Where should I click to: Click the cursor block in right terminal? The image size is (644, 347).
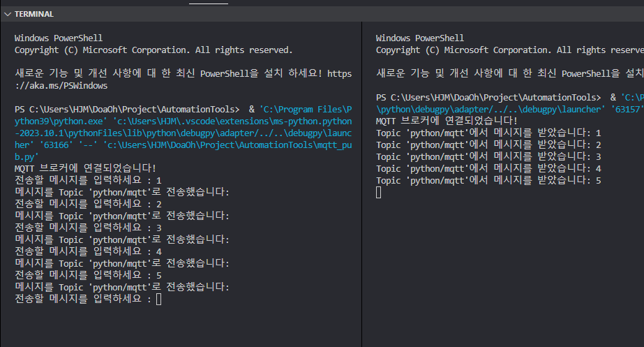click(x=379, y=193)
